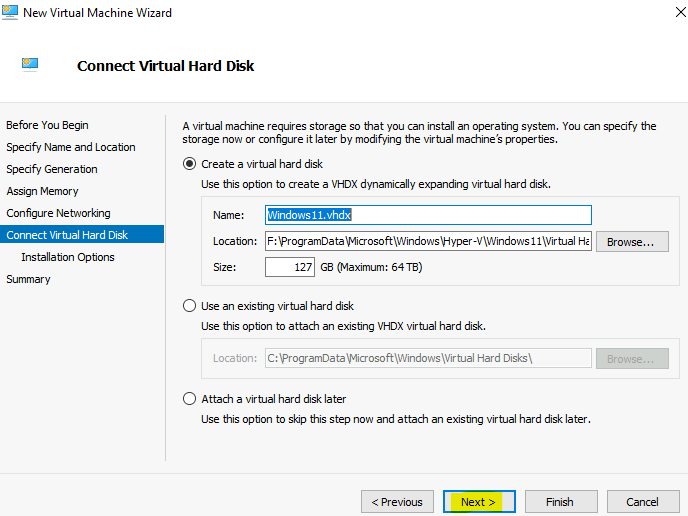Browse for the new disk location

point(632,242)
